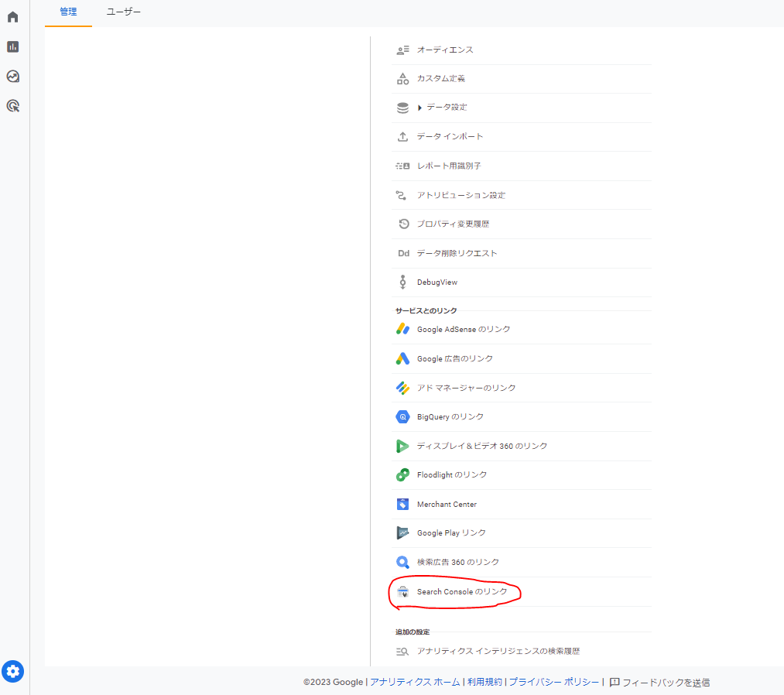
Task: Open the Explore icon in sidebar
Action: click(x=13, y=77)
